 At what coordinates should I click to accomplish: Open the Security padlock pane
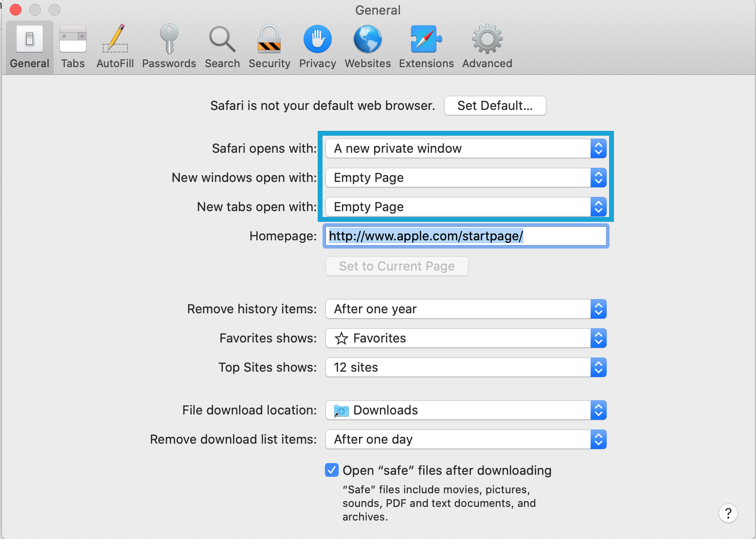[269, 47]
